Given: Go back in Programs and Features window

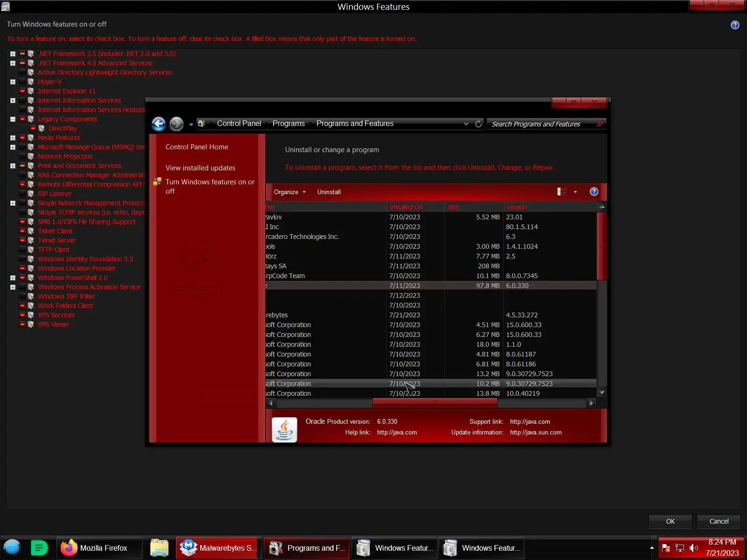Looking at the screenshot, I should tap(159, 124).
